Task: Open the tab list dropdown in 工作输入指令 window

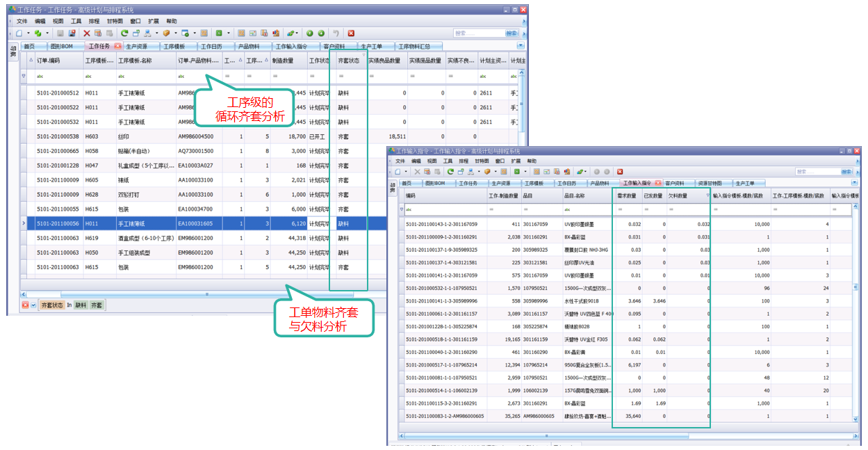Action: tap(855, 182)
